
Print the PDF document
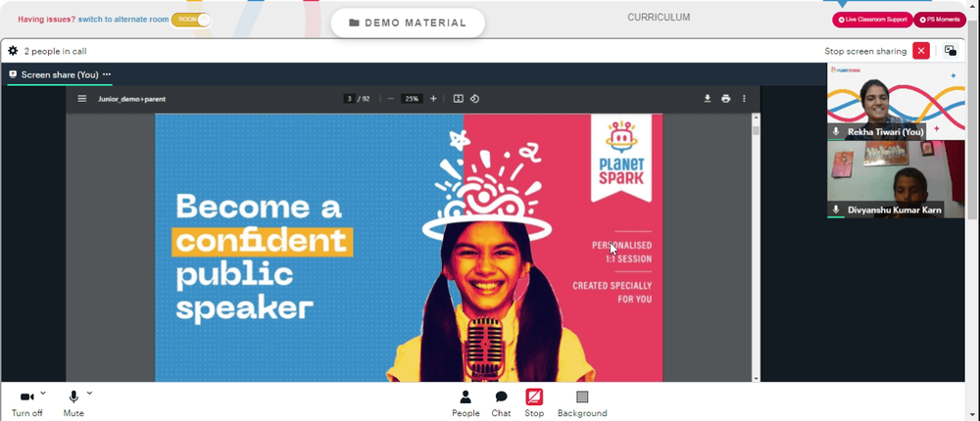[725, 99]
